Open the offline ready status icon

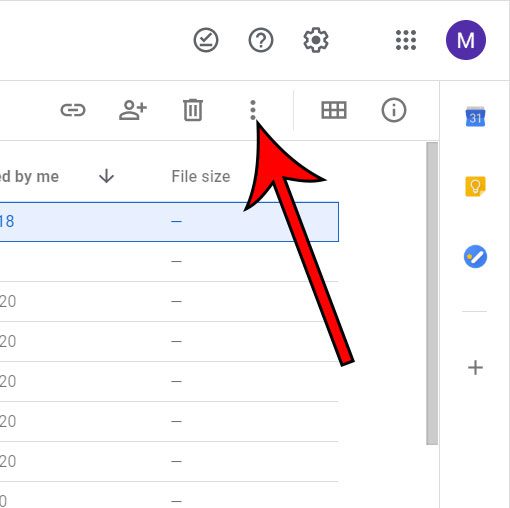coord(206,40)
